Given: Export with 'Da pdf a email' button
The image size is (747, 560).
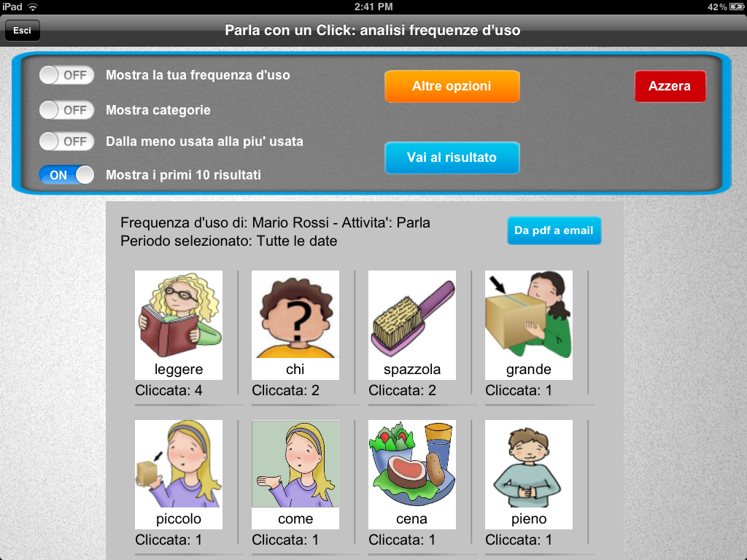Looking at the screenshot, I should pyautogui.click(x=554, y=230).
